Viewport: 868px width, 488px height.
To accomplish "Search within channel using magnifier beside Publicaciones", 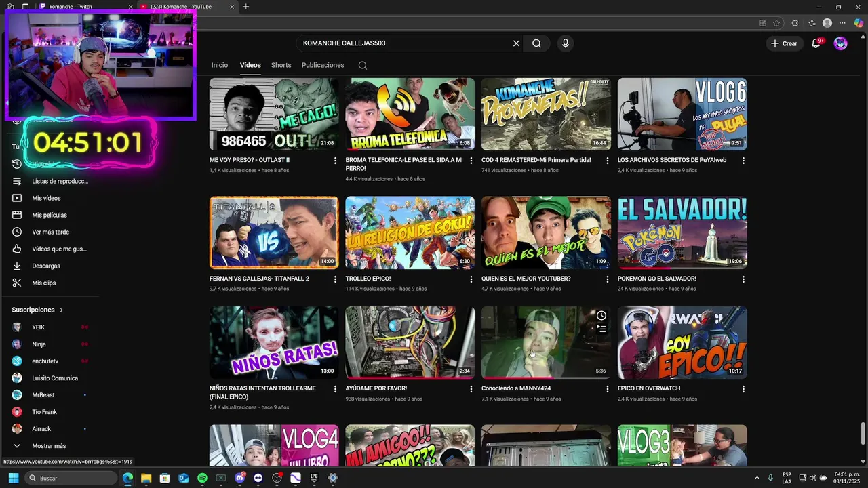I will 363,66.
